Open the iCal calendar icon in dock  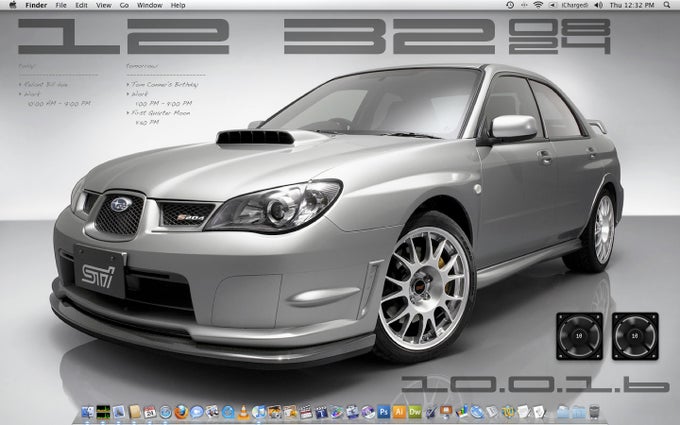[150, 412]
